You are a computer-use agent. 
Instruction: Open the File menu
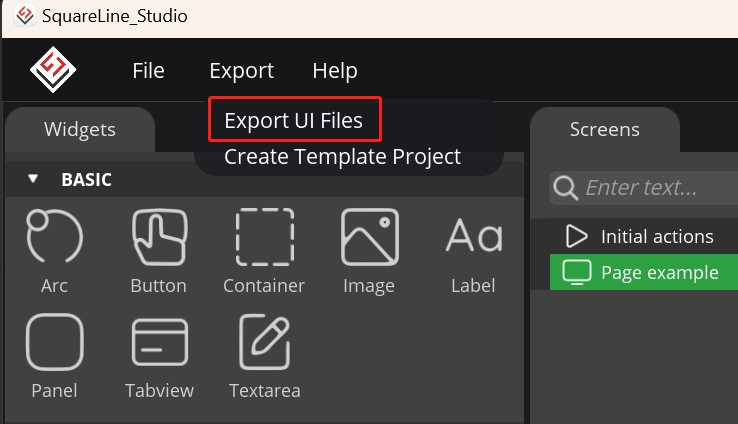point(148,71)
